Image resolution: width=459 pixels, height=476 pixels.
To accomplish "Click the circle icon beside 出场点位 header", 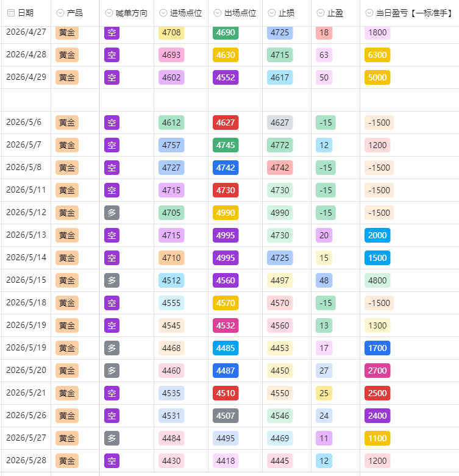I will pos(218,13).
